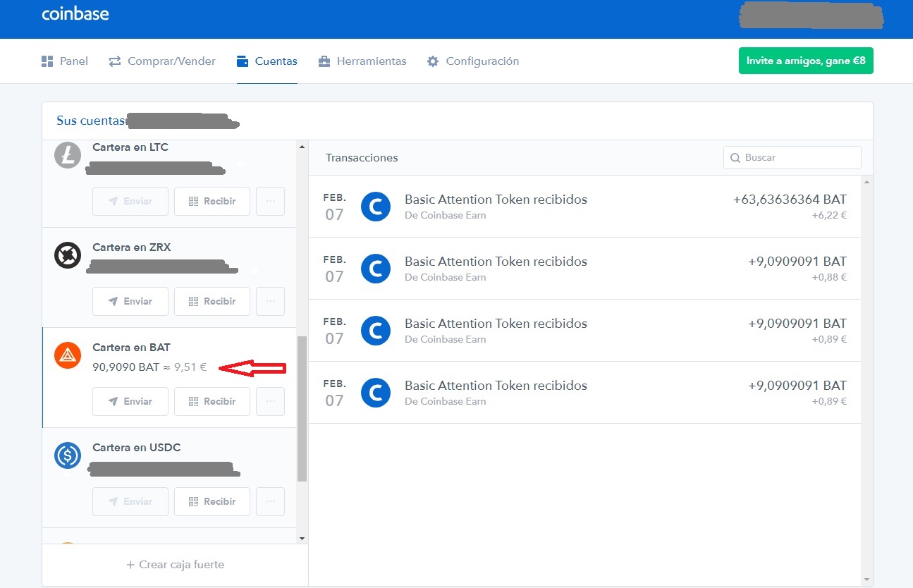Open the Configuración tab
913x588 pixels.
(x=473, y=61)
